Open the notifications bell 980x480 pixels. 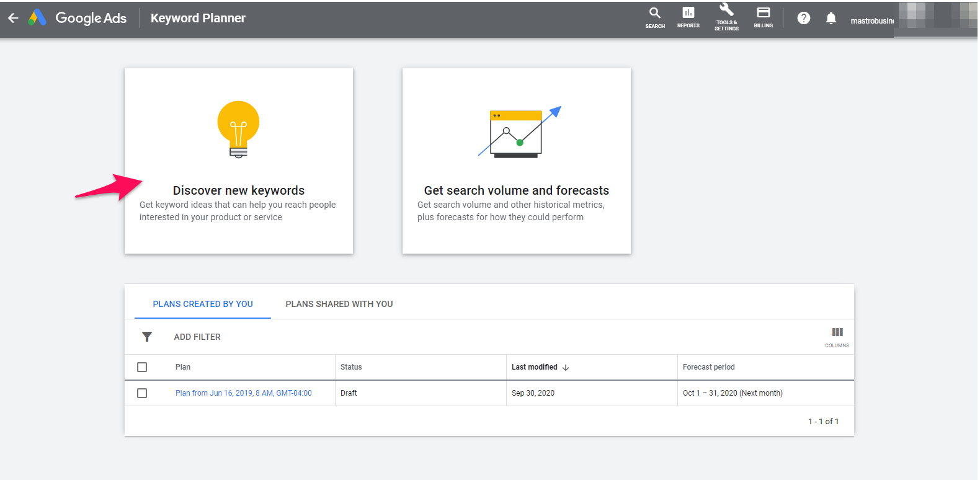[831, 18]
